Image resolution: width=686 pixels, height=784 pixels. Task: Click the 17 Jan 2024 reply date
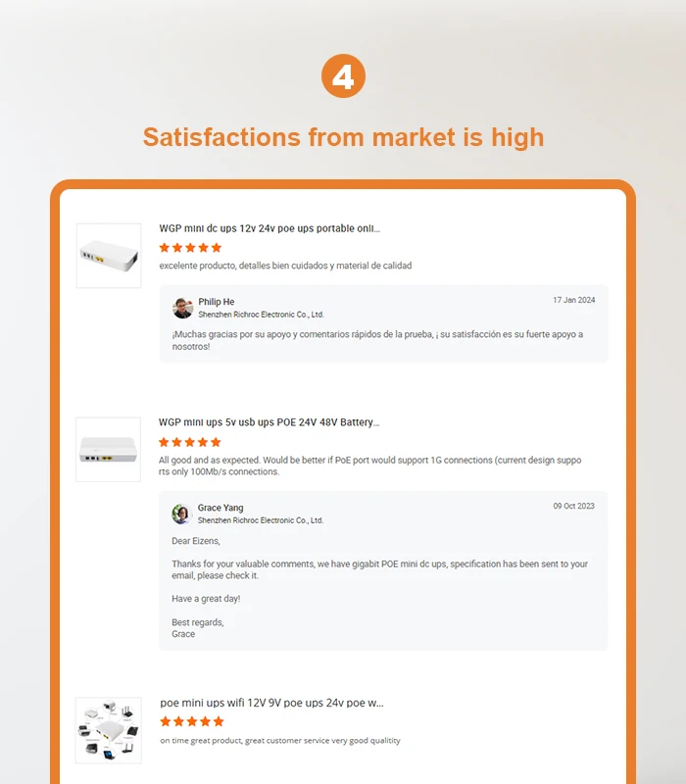[x=573, y=300]
